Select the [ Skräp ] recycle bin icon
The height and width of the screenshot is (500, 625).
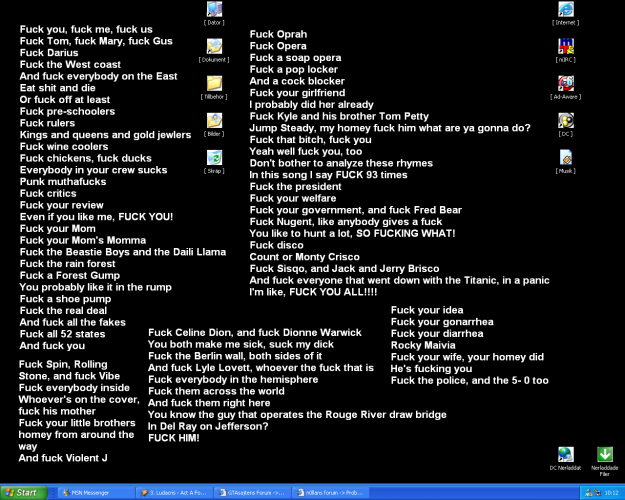[x=214, y=162]
